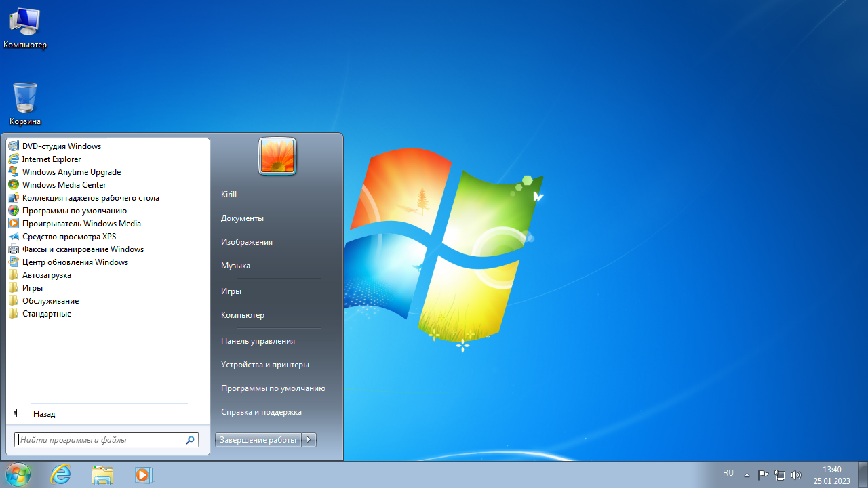868x488 pixels.
Task: Open shutdown options arrow next to Завершение работы
Action: coord(309,440)
